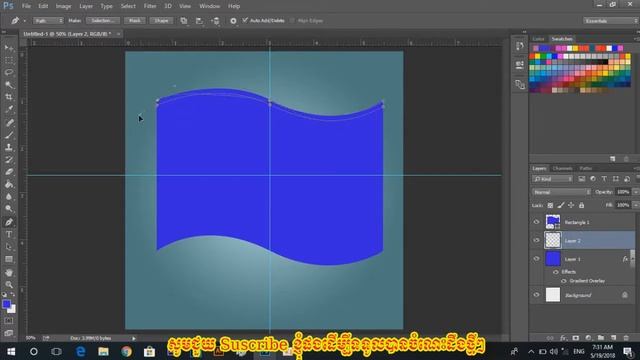Toggle Gradient Overlay effect visibility

click(x=564, y=281)
